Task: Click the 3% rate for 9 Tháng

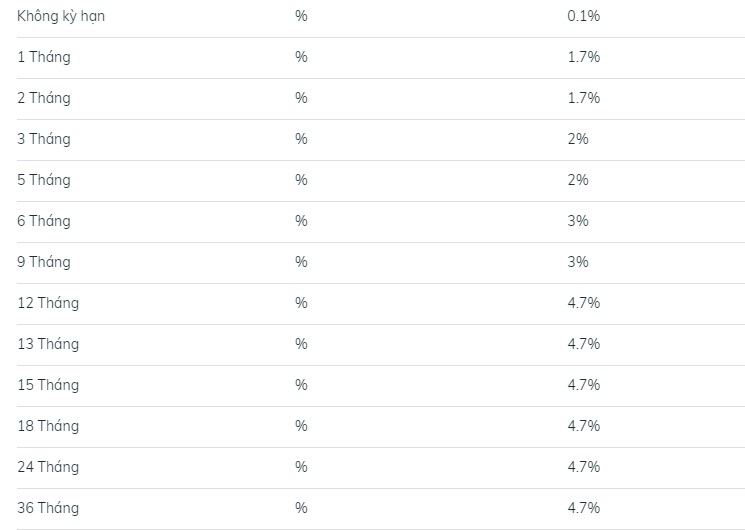Action: [578, 262]
